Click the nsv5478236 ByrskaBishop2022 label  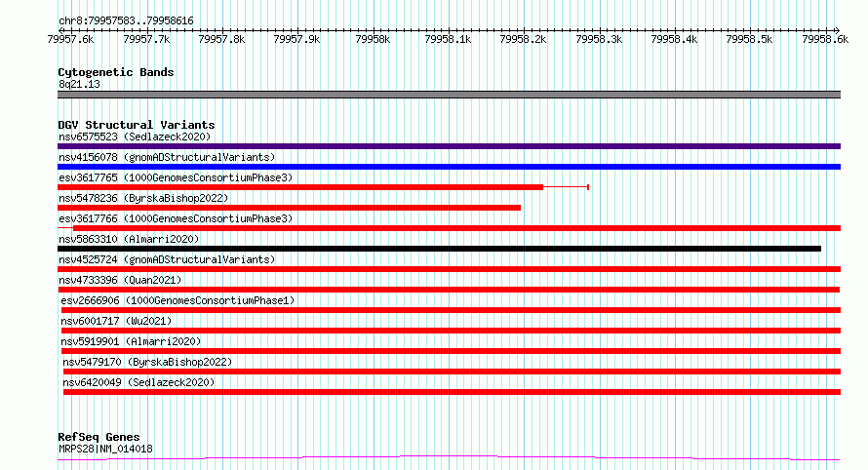point(143,198)
